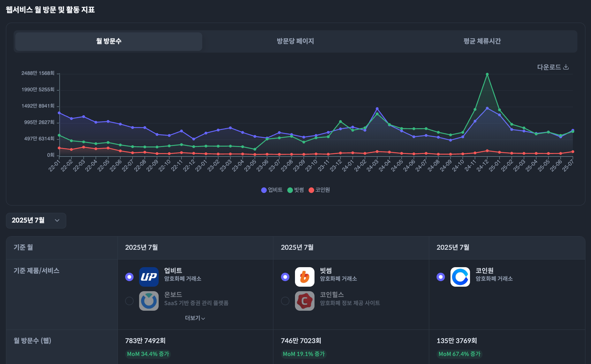591x364 pixels.
Task: Select the 월 방문수 tab
Action: click(x=109, y=41)
